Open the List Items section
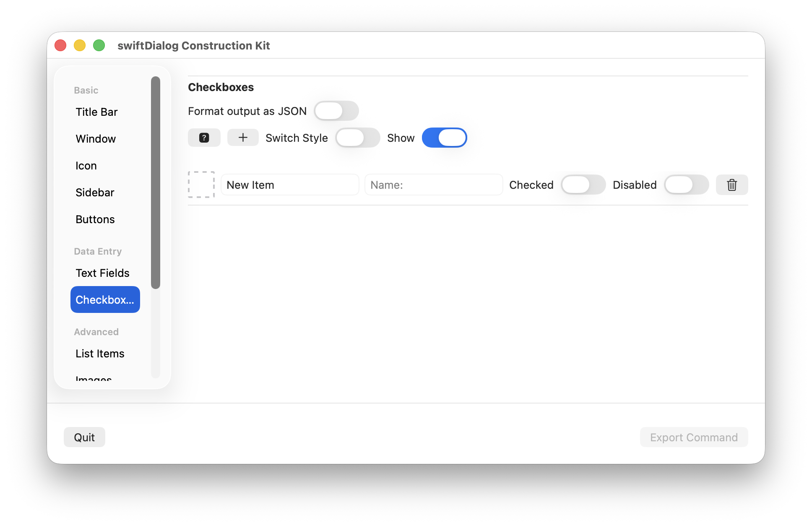812x526 pixels. pyautogui.click(x=100, y=354)
